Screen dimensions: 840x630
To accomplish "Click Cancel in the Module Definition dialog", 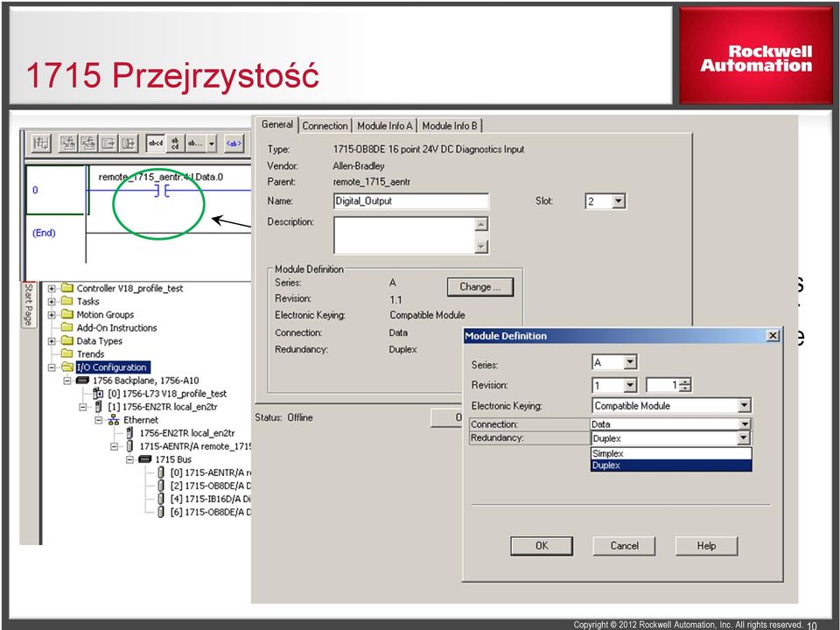I will [624, 545].
